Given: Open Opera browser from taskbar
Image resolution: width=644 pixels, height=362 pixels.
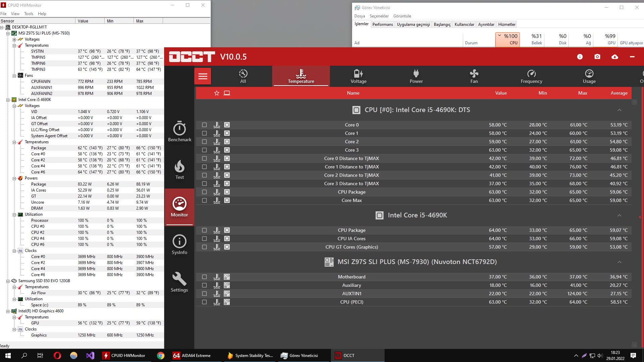Looking at the screenshot, I should pyautogui.click(x=57, y=356).
